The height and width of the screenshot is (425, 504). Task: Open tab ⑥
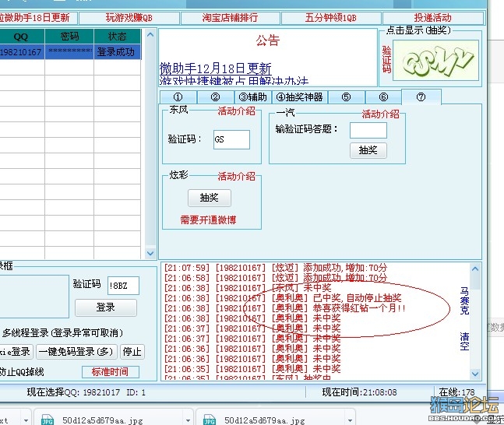click(383, 97)
